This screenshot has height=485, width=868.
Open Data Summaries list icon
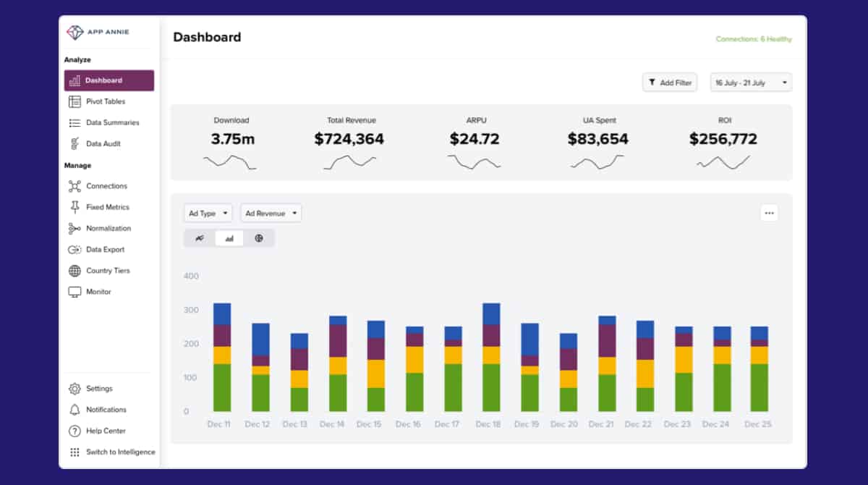pyautogui.click(x=75, y=123)
